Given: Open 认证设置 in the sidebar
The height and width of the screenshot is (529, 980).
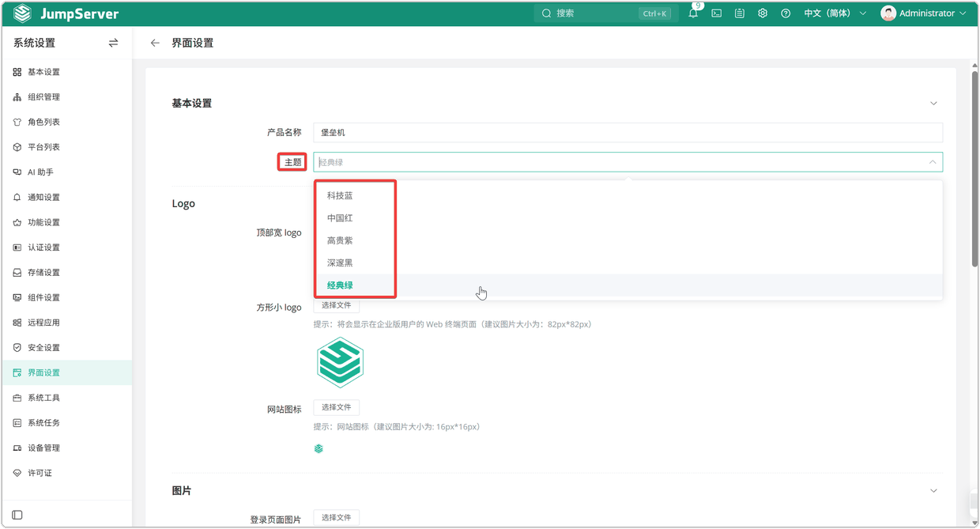Looking at the screenshot, I should click(x=66, y=247).
